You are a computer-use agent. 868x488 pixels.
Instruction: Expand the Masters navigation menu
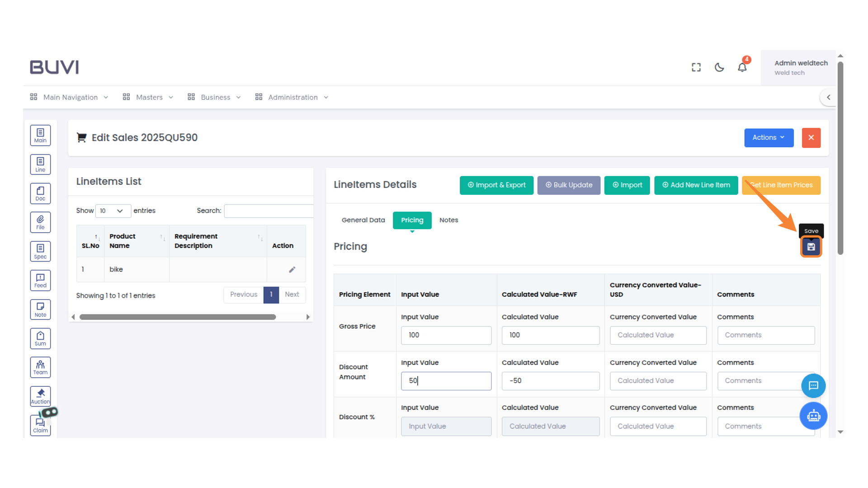148,97
